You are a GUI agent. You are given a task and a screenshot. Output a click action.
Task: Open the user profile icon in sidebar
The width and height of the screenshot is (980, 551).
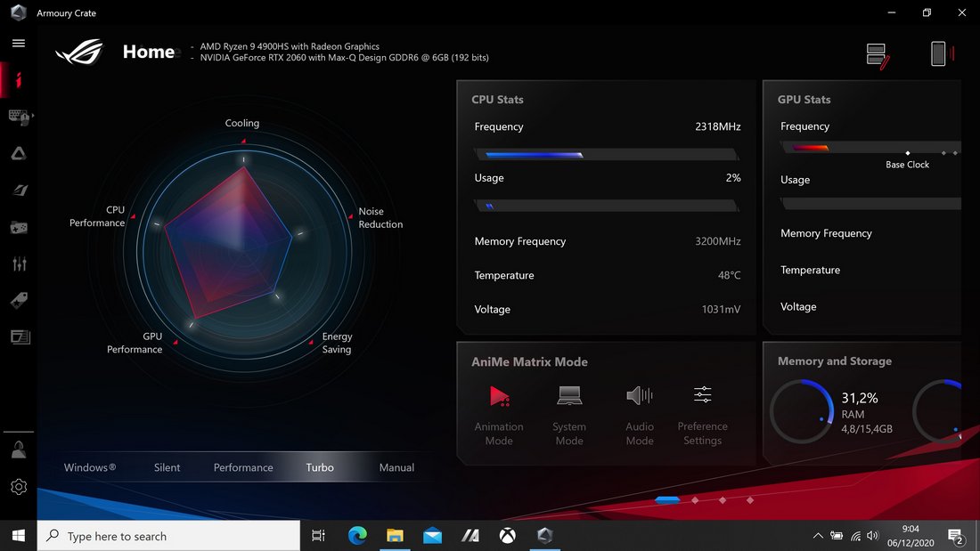pyautogui.click(x=19, y=450)
